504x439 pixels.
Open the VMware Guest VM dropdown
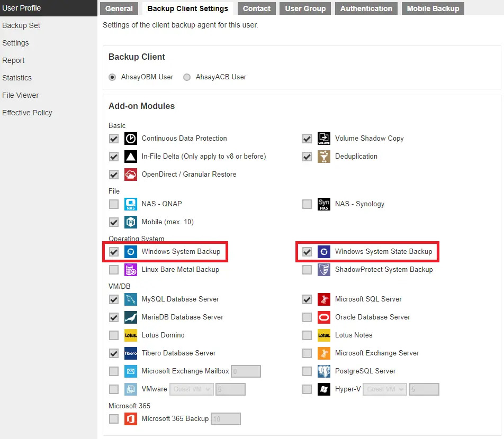192,389
